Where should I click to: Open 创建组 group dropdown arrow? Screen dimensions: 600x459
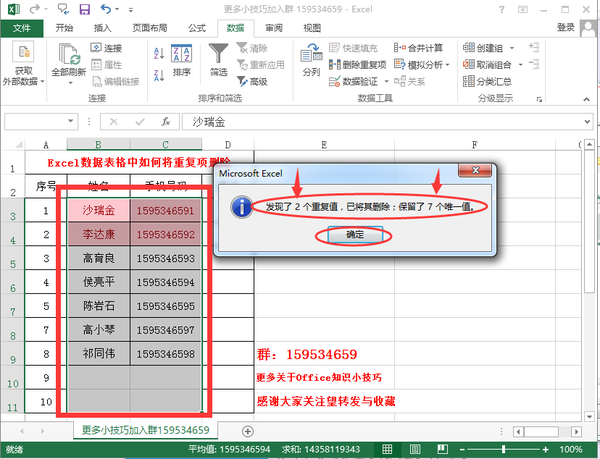[x=512, y=48]
